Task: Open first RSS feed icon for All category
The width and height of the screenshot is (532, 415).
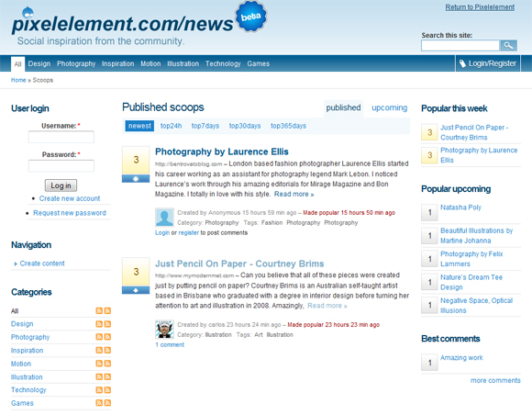Action: [99, 310]
